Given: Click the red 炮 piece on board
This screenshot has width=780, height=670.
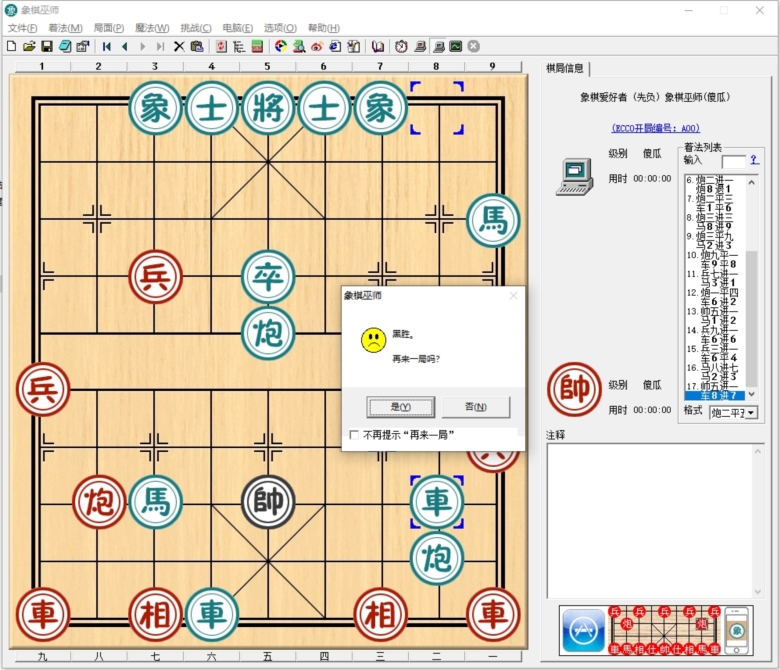Looking at the screenshot, I should 99,501.
